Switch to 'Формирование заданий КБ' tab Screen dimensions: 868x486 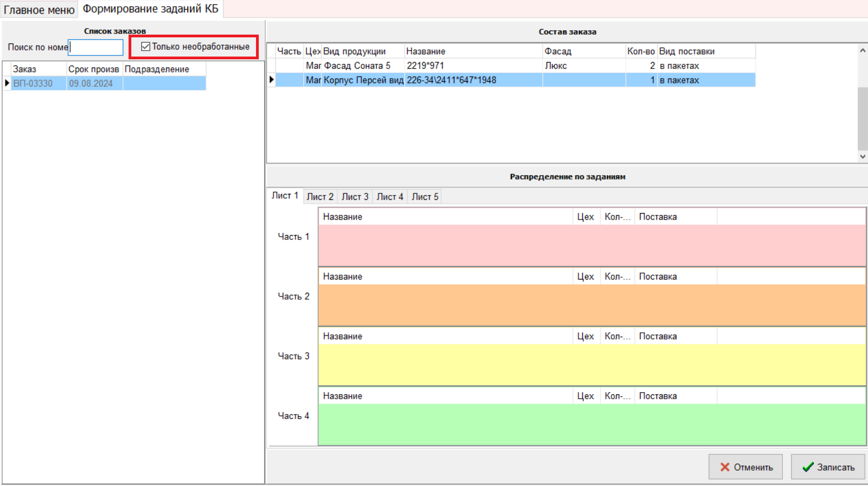[x=151, y=9]
